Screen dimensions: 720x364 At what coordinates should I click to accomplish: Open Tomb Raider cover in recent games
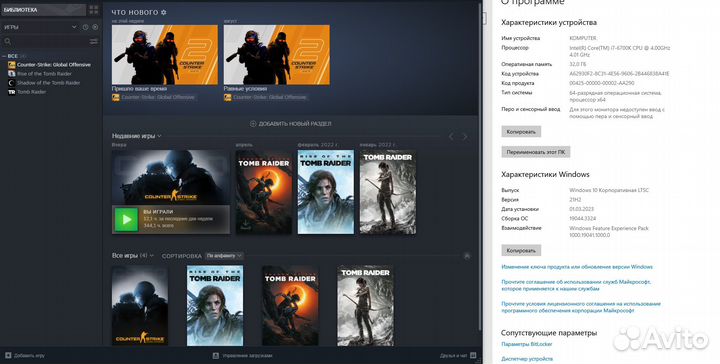coord(388,192)
